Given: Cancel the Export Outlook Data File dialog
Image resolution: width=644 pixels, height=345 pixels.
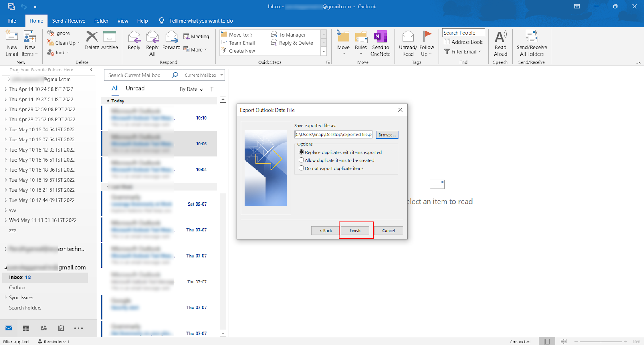Looking at the screenshot, I should coord(388,231).
